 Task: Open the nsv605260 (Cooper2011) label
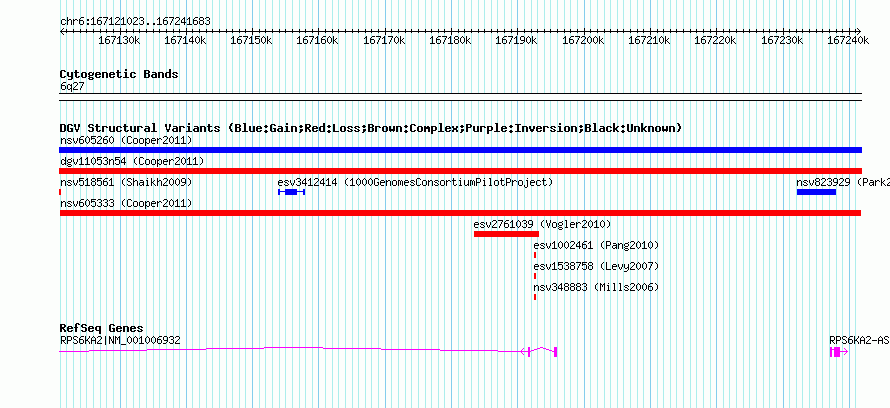126,140
